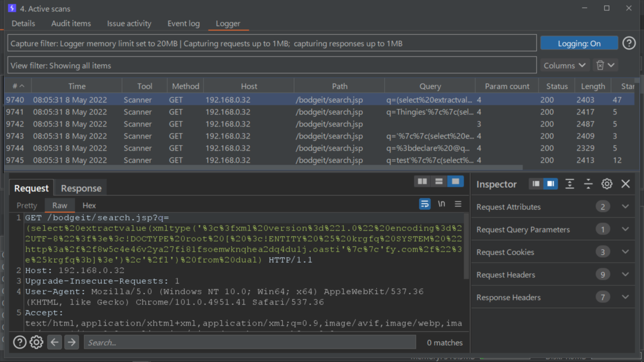Switch to Hex view
This screenshot has height=362, width=644.
click(x=89, y=205)
